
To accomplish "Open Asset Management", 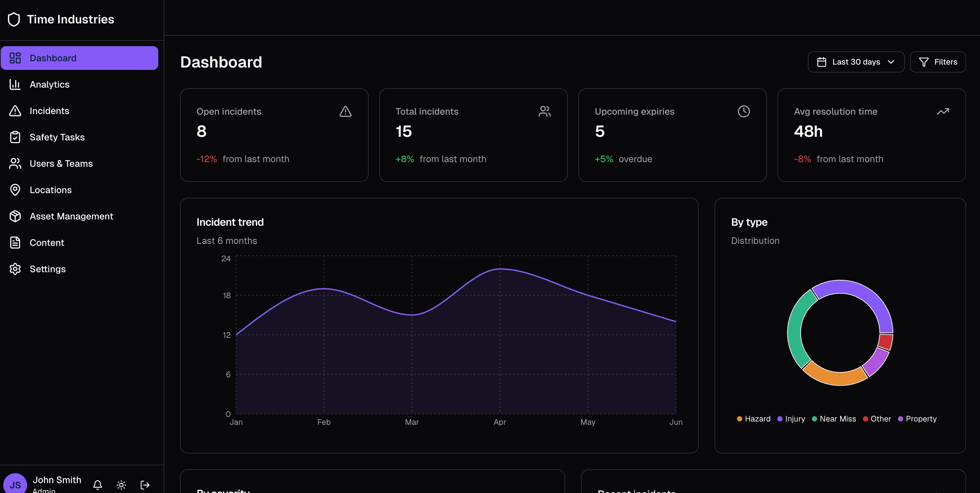I will [71, 216].
